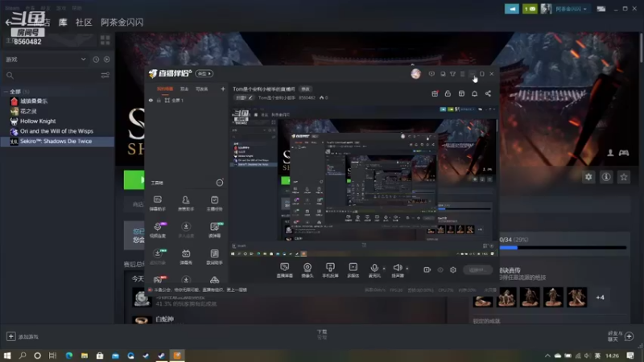Toggle the lock on 全屏 1 source

click(159, 100)
